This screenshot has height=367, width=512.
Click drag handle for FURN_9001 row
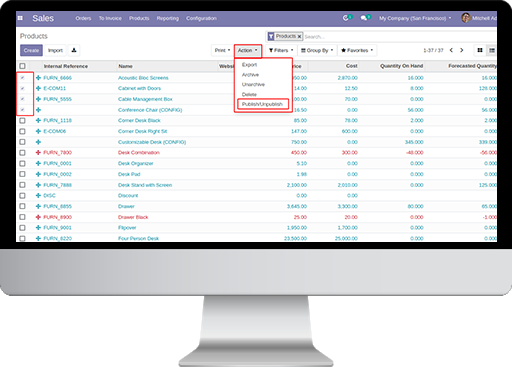[38, 228]
